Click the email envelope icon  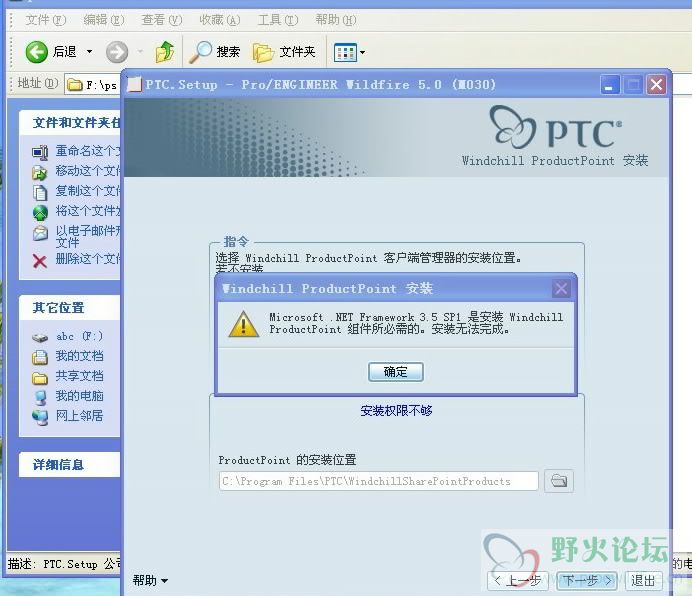pos(40,233)
